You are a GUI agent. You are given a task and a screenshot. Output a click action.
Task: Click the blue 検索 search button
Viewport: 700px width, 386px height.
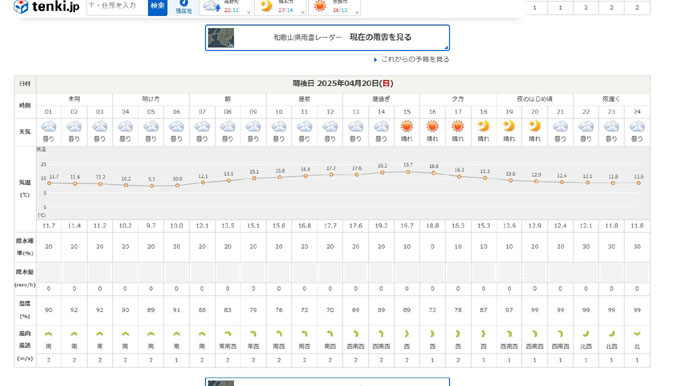158,6
